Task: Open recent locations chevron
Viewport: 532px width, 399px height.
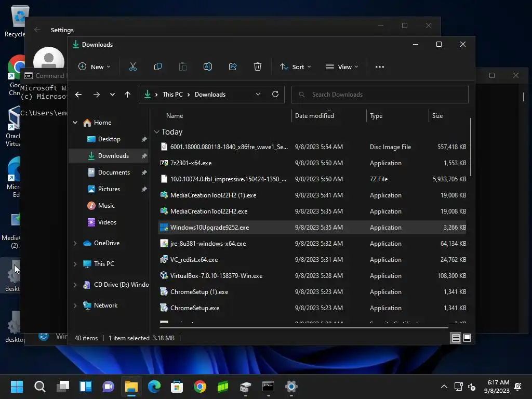Action: (x=112, y=95)
